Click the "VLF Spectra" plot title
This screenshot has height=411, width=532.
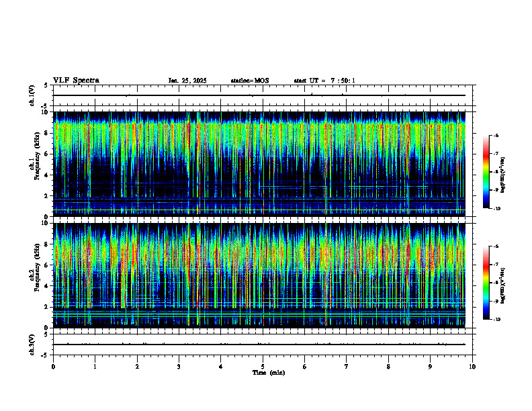point(76,81)
